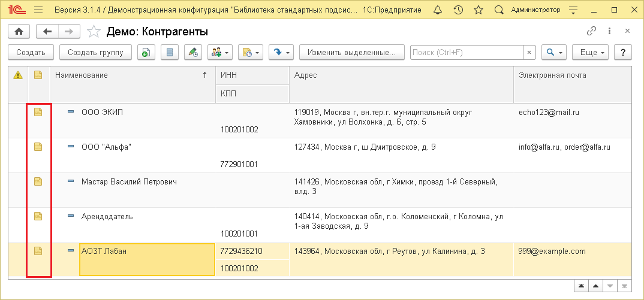644x300 pixels.
Task: Click note icon in ООО "Альфа" row
Action: pos(38,147)
